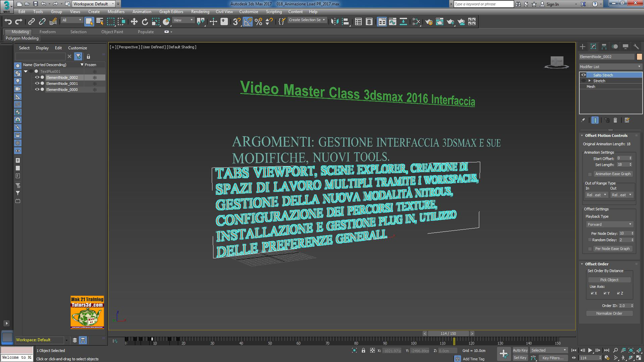Open the Key Filters dialog button
Screen dimensions: 644x362
(x=553, y=358)
